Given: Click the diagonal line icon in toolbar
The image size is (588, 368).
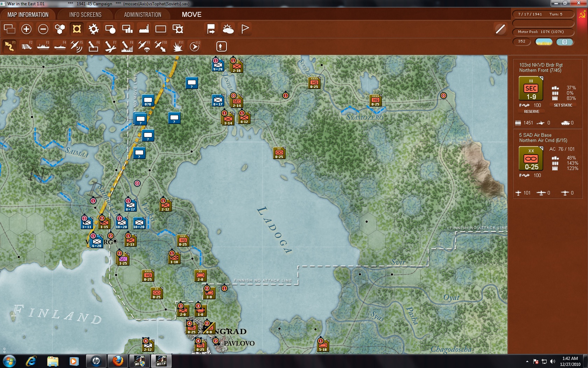Looking at the screenshot, I should point(500,29).
